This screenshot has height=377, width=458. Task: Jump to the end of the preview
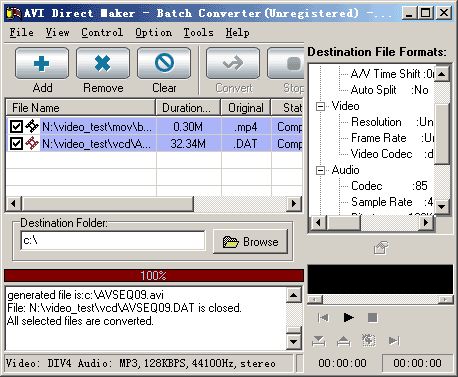(394, 340)
